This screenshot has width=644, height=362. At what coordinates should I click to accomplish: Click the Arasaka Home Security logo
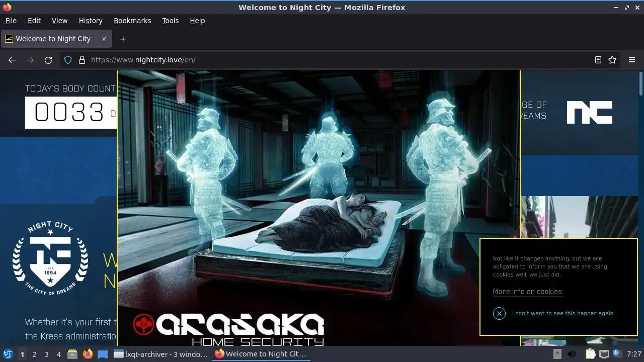point(229,329)
